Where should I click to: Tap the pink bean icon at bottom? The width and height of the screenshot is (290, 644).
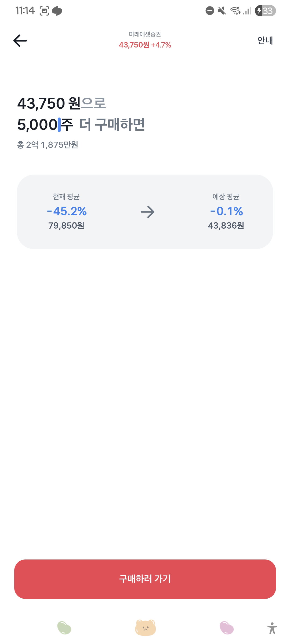227,628
